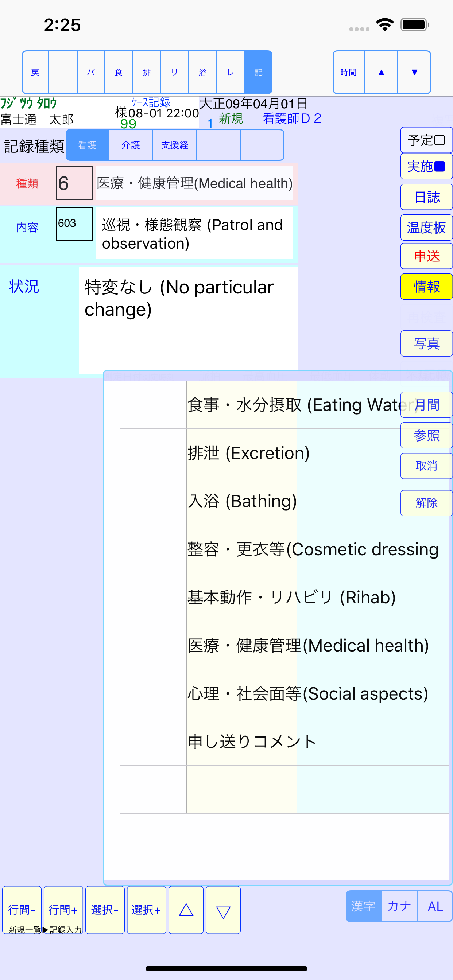Tap the 参照 reference button

(x=426, y=435)
